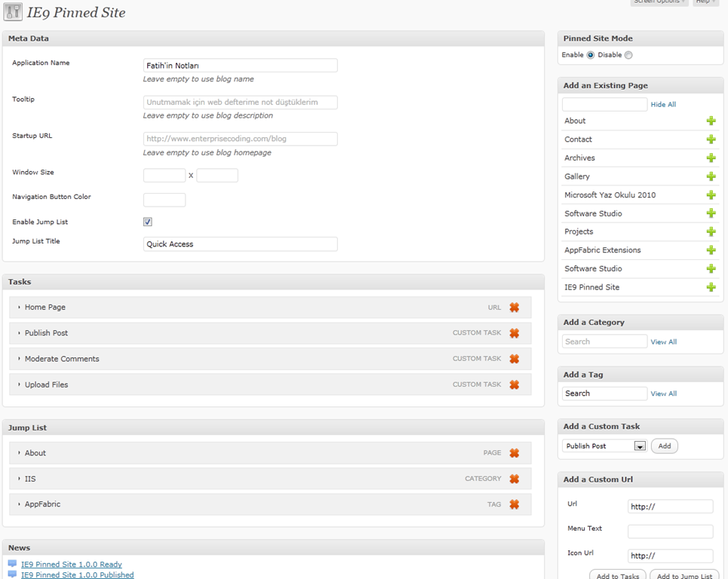Expand the IIS jump list row
728x579 pixels.
click(19, 479)
